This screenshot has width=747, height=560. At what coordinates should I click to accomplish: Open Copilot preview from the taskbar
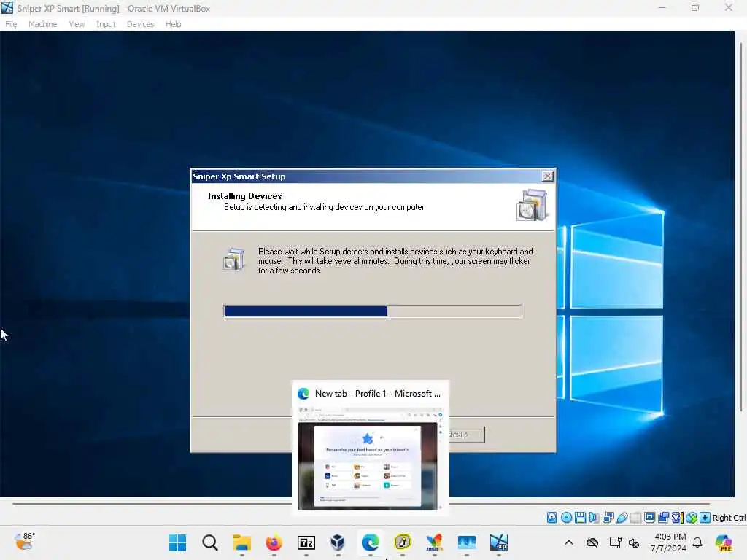724,542
